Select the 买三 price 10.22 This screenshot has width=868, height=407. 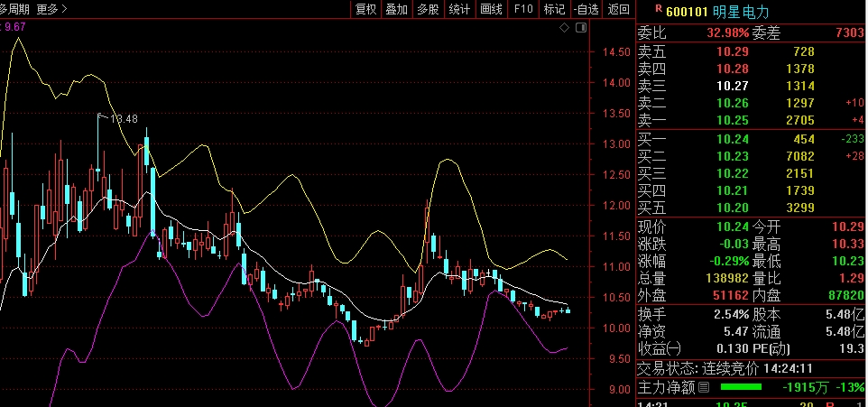click(733, 174)
